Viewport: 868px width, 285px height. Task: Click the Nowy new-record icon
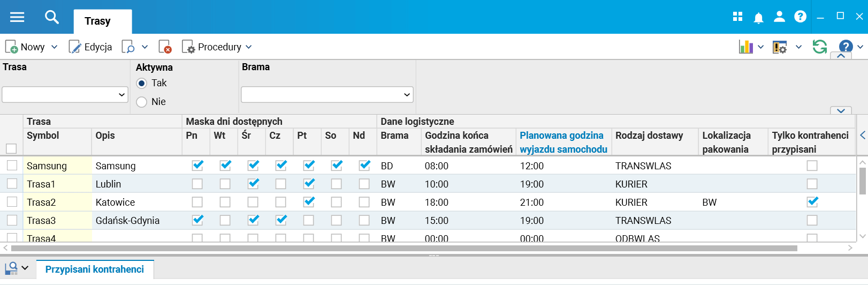[11, 47]
